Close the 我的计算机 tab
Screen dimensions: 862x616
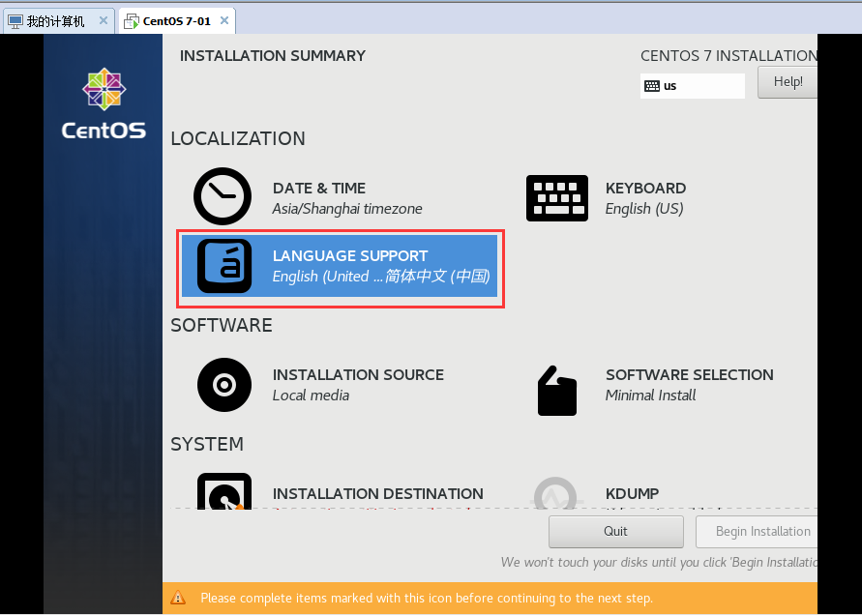tap(103, 21)
